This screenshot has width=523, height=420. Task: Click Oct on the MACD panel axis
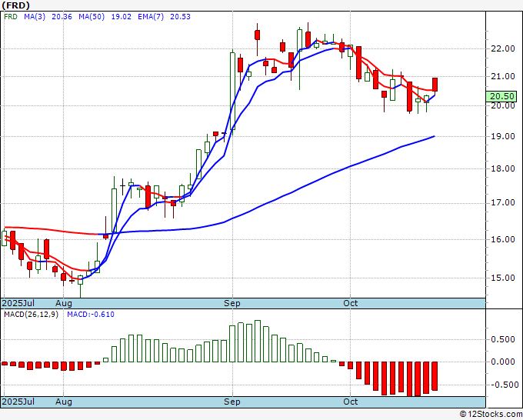pyautogui.click(x=351, y=402)
